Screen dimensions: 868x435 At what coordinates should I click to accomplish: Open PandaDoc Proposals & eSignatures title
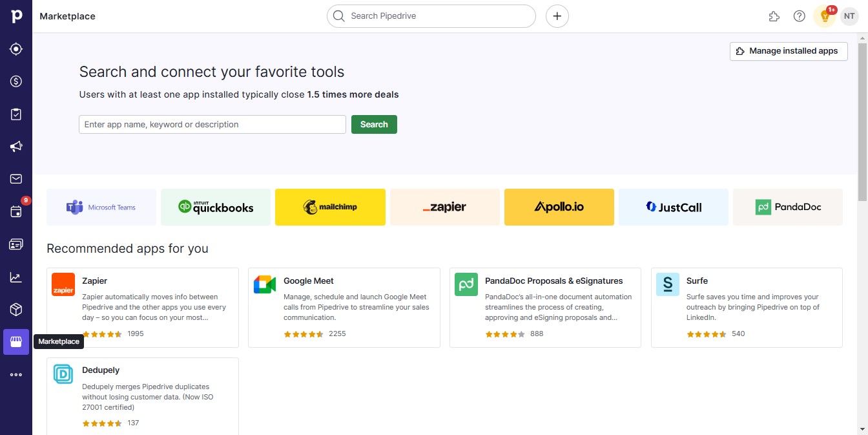554,281
